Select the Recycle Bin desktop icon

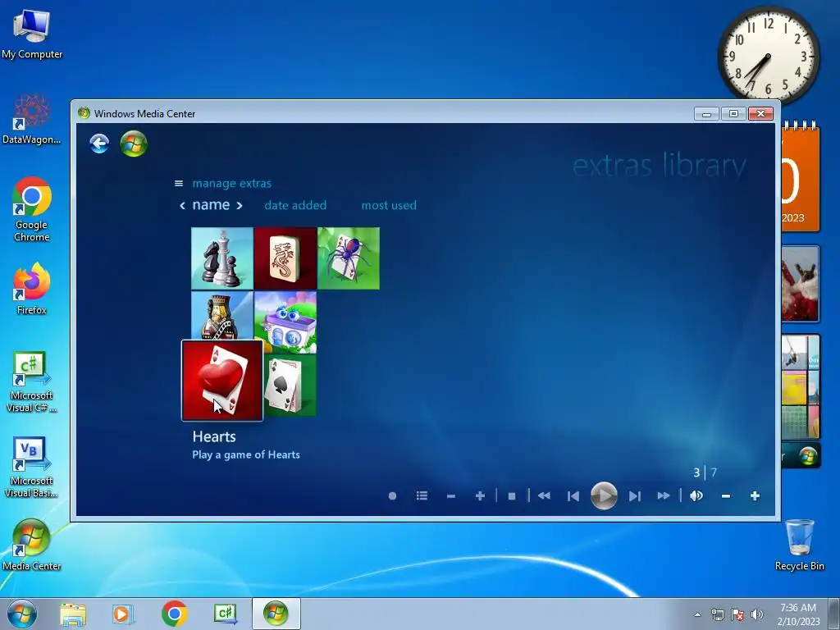click(799, 546)
